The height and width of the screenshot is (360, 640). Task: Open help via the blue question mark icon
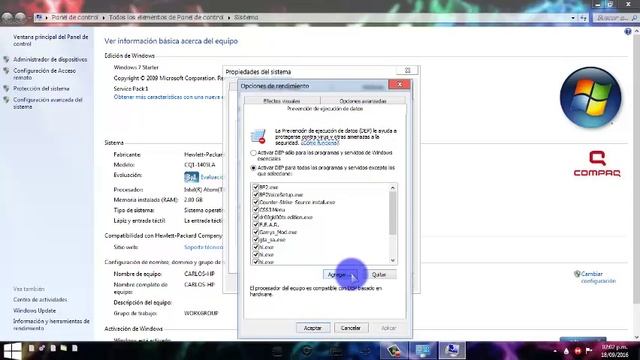(628, 31)
